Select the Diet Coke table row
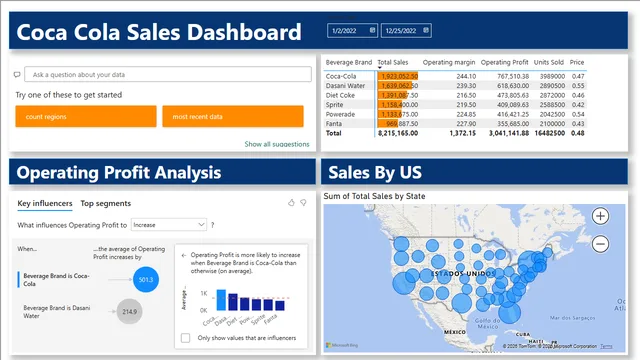 point(455,95)
